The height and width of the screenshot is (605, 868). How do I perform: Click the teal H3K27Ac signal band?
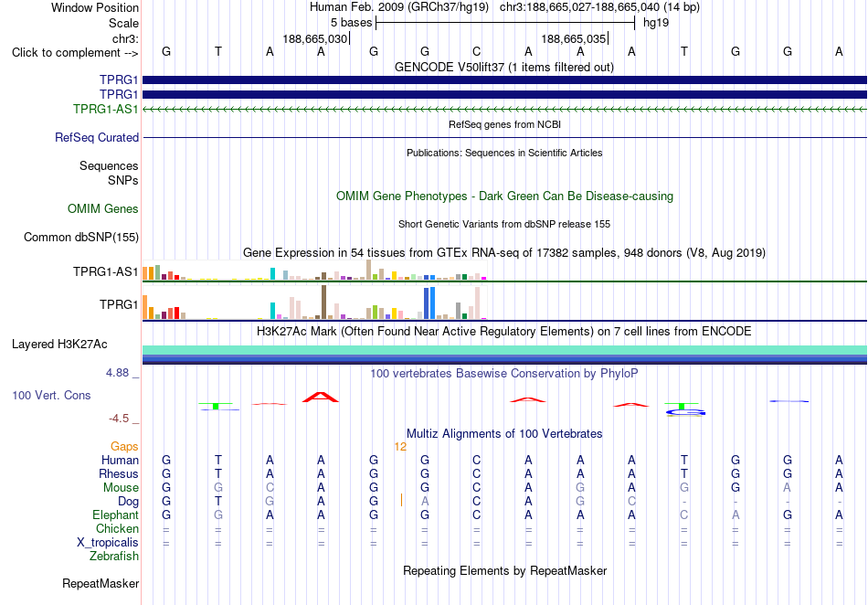coord(504,350)
